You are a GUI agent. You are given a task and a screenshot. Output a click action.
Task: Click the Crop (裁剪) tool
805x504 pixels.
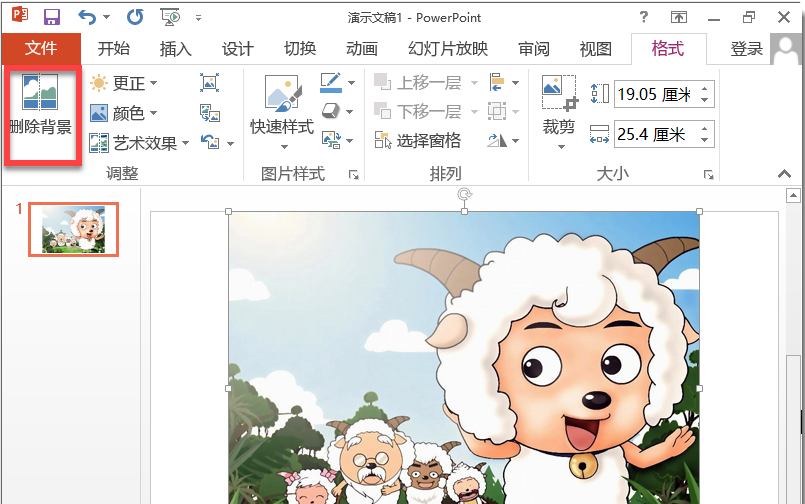click(559, 105)
